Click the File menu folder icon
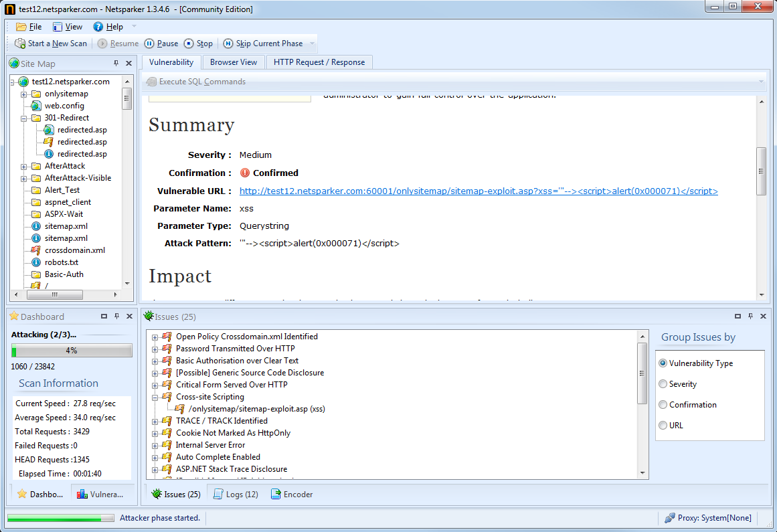Image resolution: width=777 pixels, height=532 pixels. (21, 27)
